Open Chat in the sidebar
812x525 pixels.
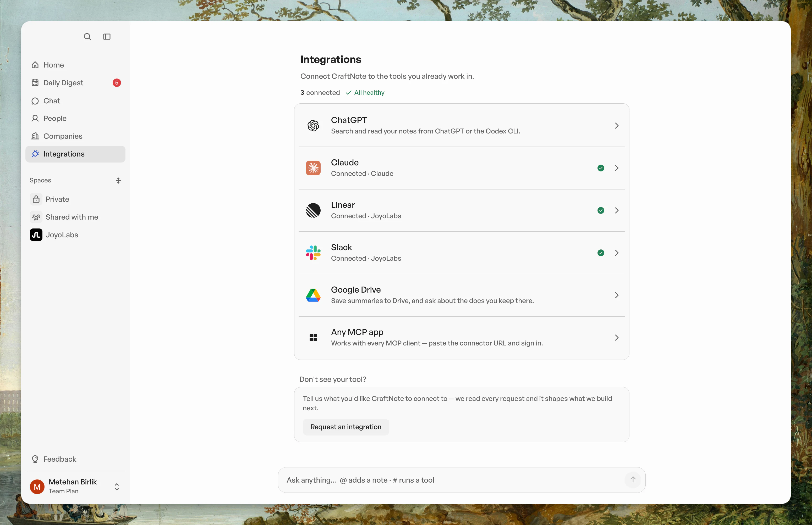click(x=75, y=101)
